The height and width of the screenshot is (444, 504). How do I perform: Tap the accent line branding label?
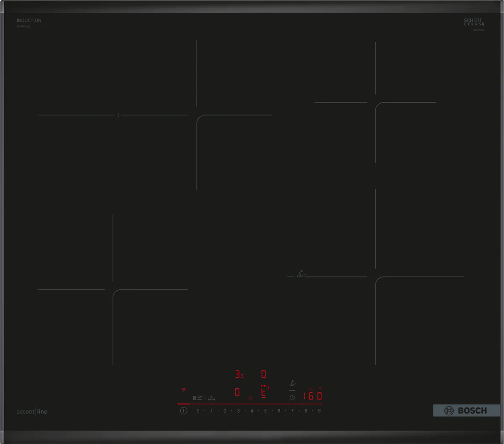31,412
